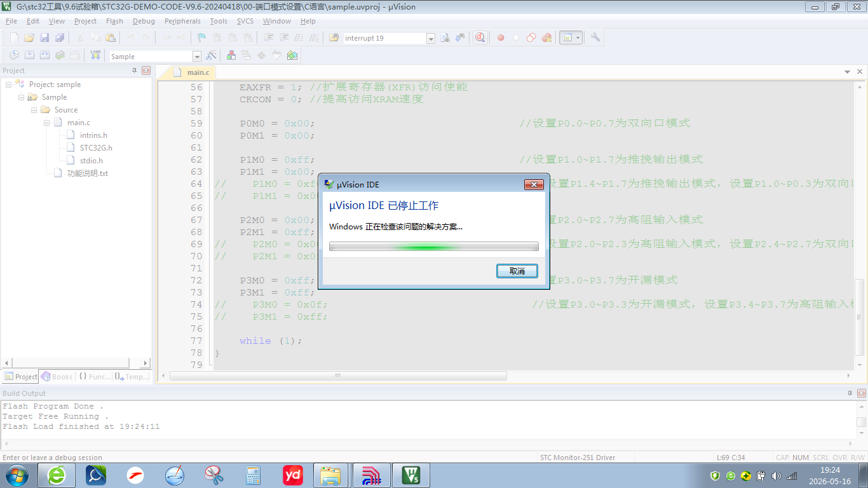Rebuild all target files
This screenshot has width=868, height=488.
44,55
